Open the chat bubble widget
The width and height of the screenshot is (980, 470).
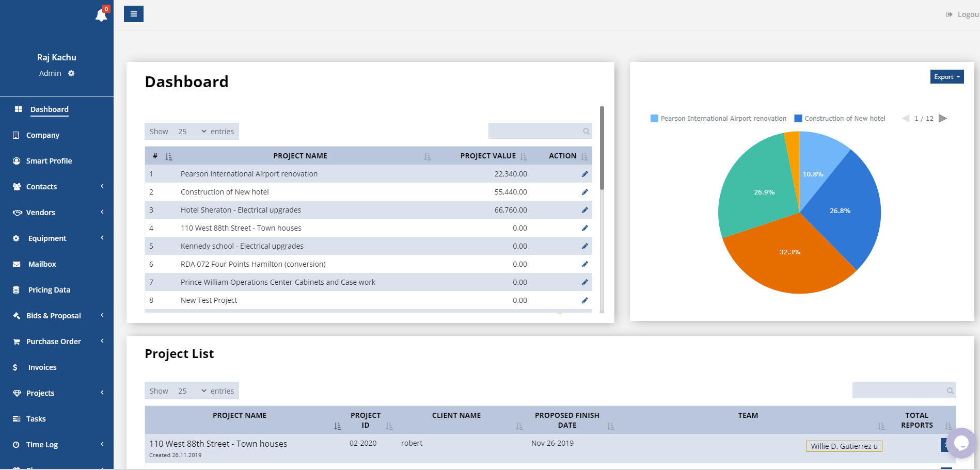pyautogui.click(x=960, y=443)
